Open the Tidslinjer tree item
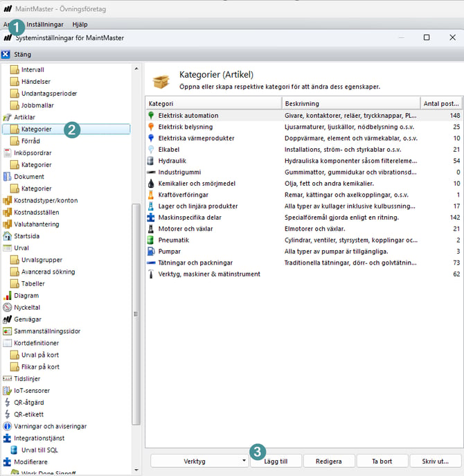Screen dimensions: 464x476 pos(27,378)
